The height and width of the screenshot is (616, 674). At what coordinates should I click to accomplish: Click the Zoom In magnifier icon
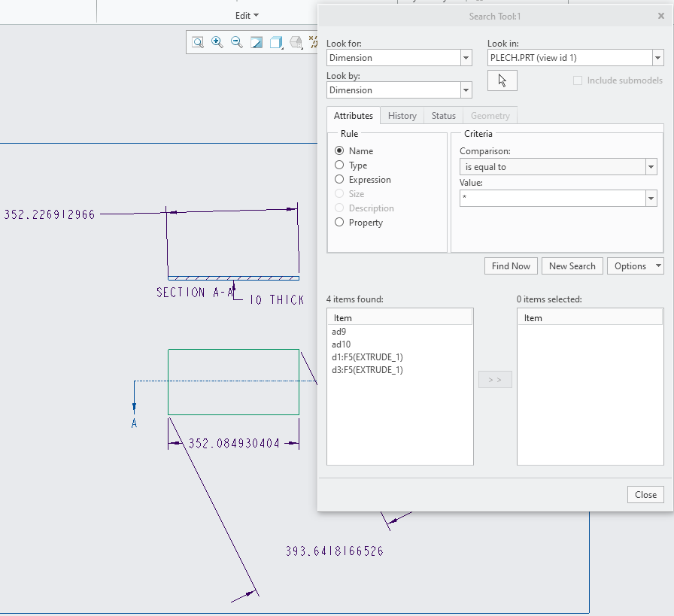tap(217, 43)
